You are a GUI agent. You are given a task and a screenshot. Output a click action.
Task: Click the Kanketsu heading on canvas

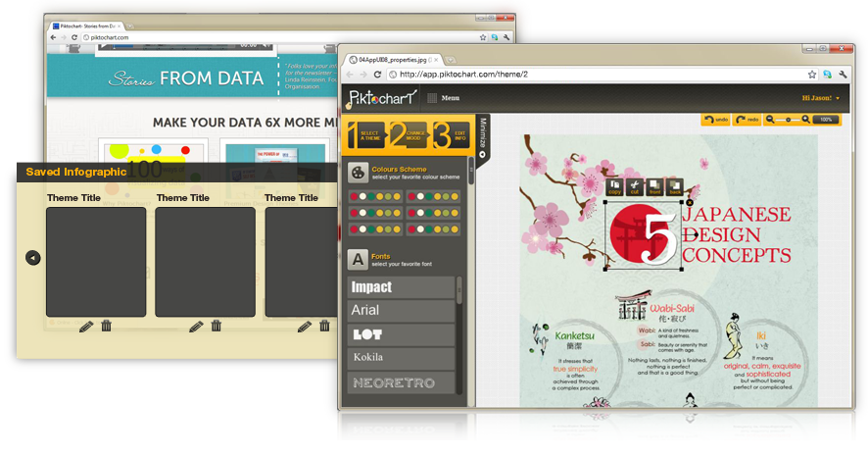tap(575, 335)
